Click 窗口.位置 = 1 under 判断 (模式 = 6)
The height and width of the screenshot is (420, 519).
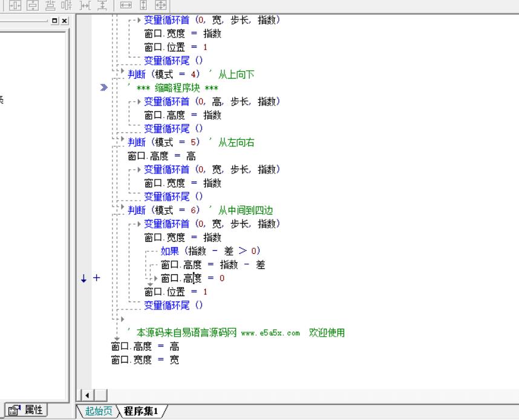point(176,292)
